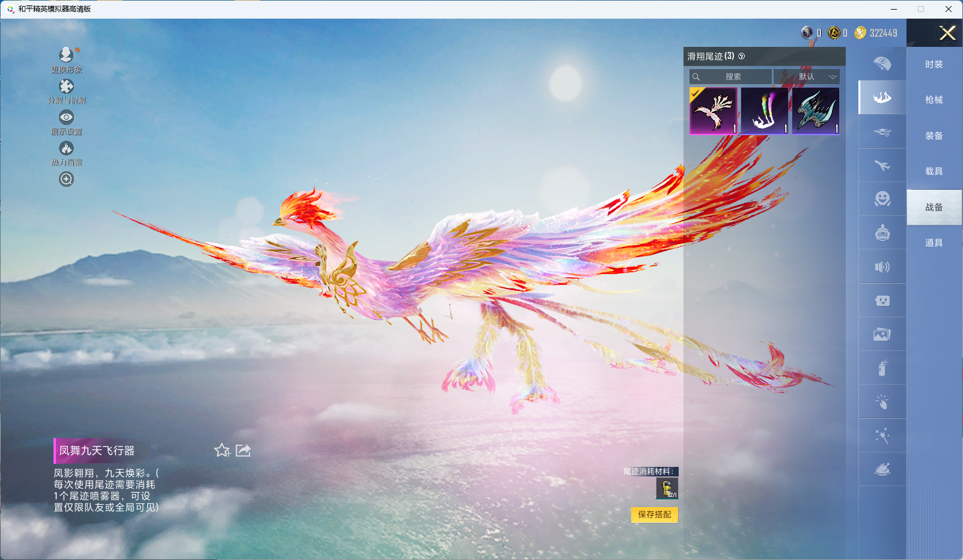963x560 pixels.
Task: Open the magic wand effects category
Action: tap(882, 436)
